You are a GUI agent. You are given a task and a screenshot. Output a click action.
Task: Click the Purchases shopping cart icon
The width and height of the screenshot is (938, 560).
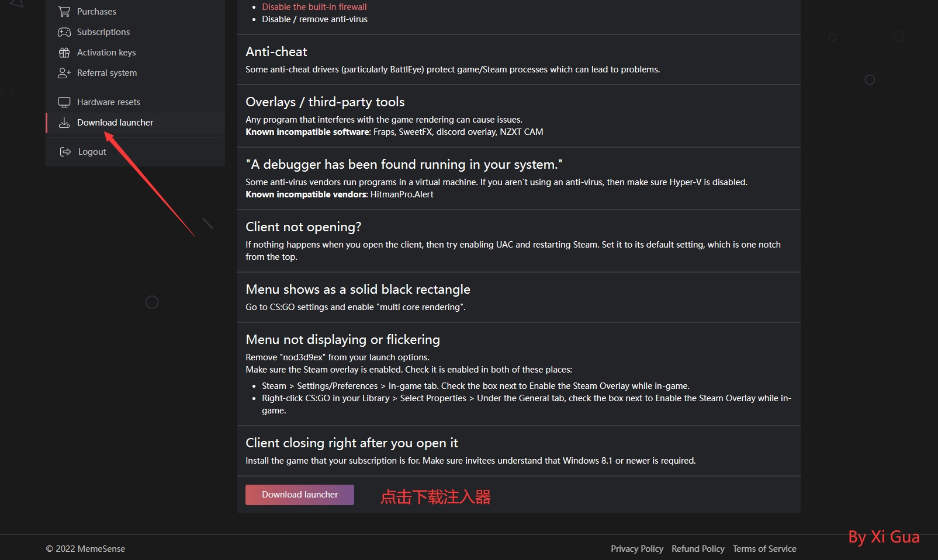[x=64, y=12]
